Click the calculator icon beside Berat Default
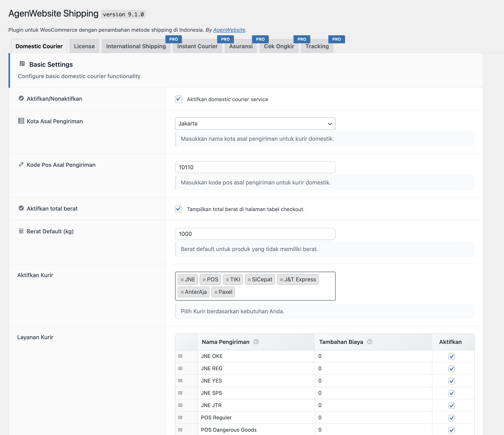Screen dimensions: 504x435 (21, 231)
